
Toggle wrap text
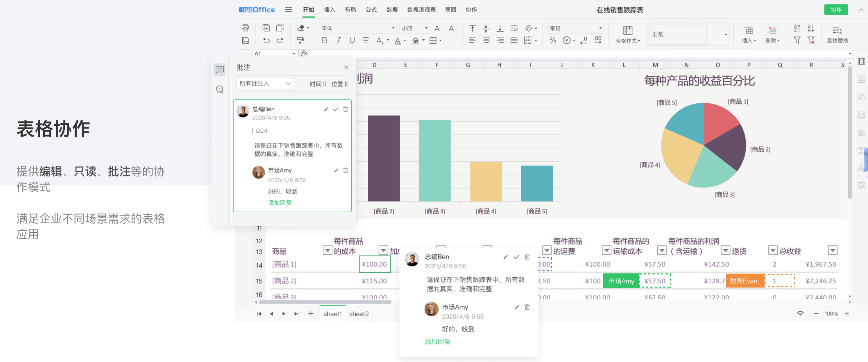[x=514, y=28]
